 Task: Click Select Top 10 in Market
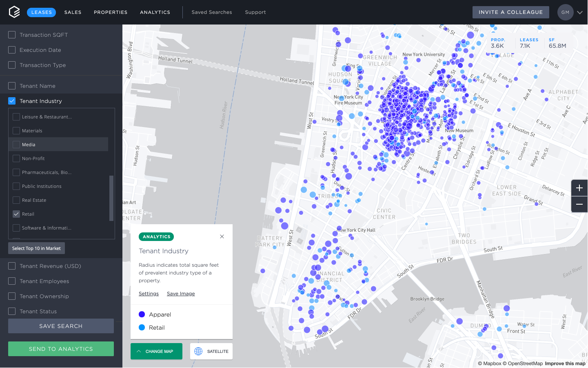pos(36,248)
